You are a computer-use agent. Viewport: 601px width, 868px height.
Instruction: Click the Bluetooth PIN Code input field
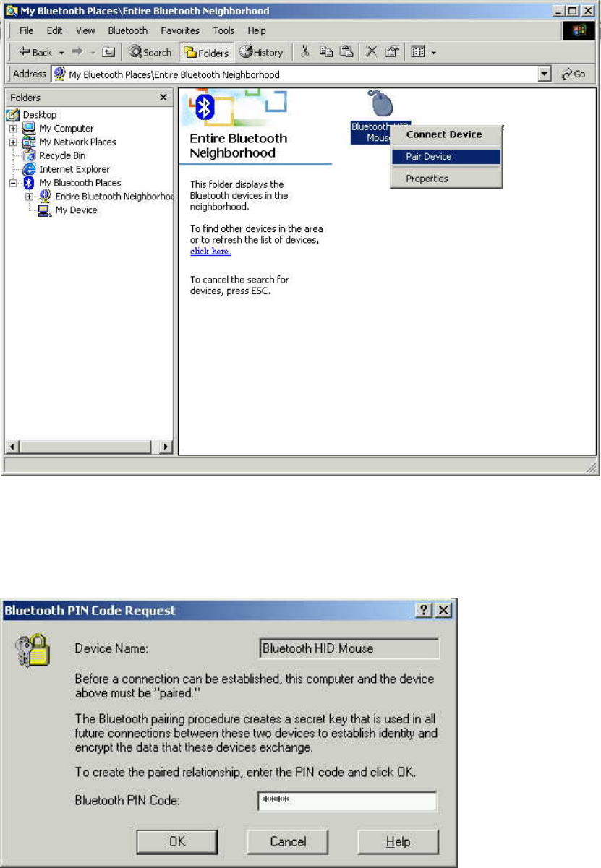coord(347,802)
